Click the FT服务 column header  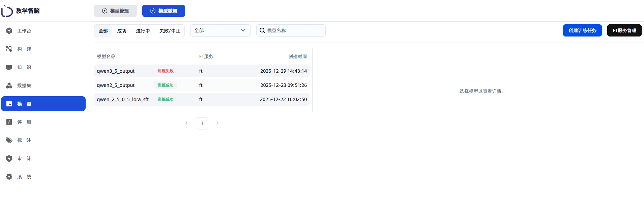coord(206,56)
